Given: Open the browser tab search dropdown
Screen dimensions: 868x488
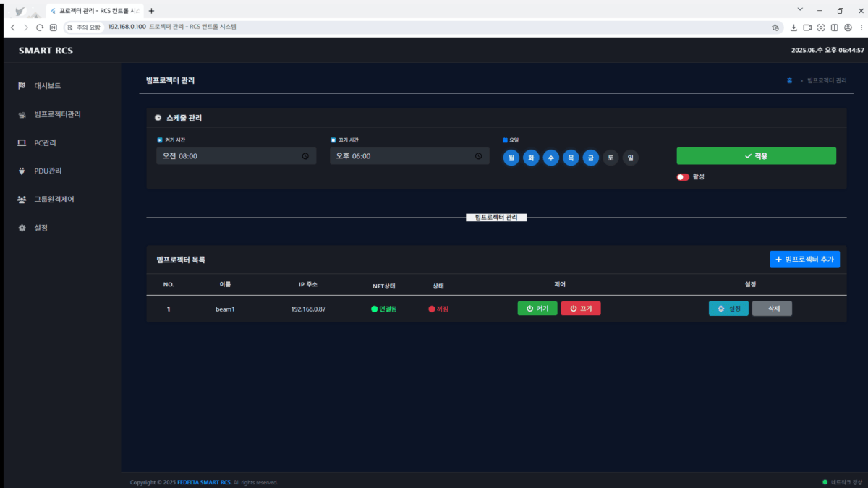Looking at the screenshot, I should (x=800, y=9).
